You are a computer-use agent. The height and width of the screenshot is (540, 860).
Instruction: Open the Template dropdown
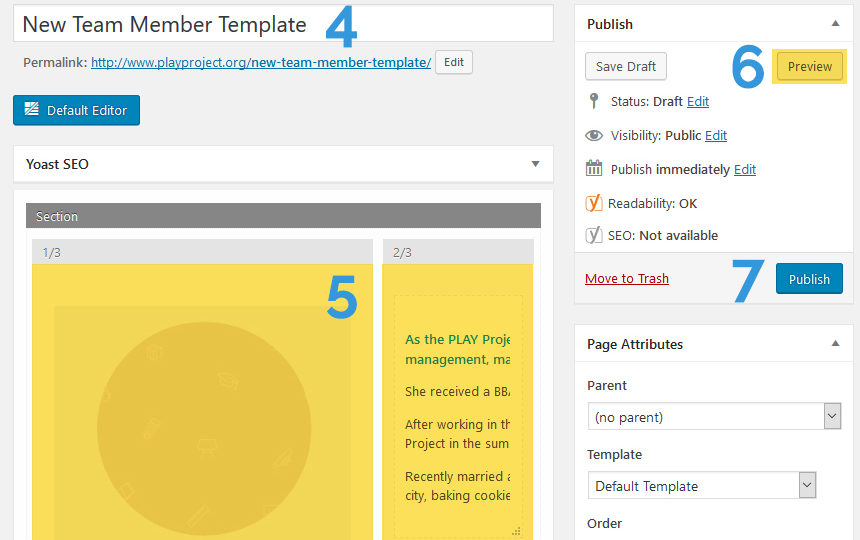click(x=701, y=486)
